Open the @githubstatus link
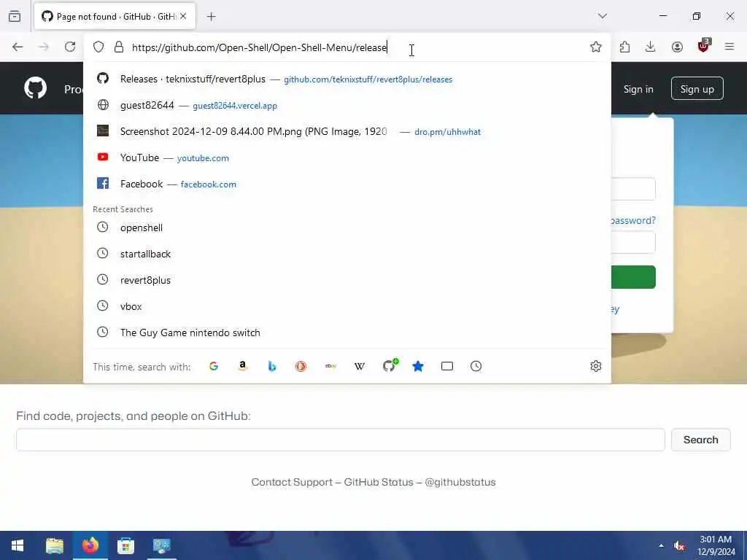This screenshot has height=560, width=747. pyautogui.click(x=460, y=482)
